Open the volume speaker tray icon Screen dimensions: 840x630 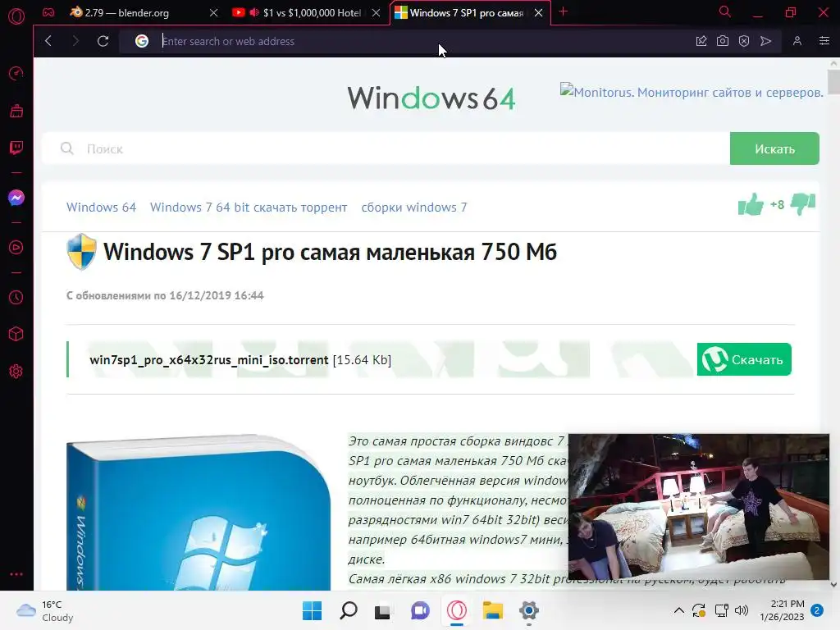[742, 610]
